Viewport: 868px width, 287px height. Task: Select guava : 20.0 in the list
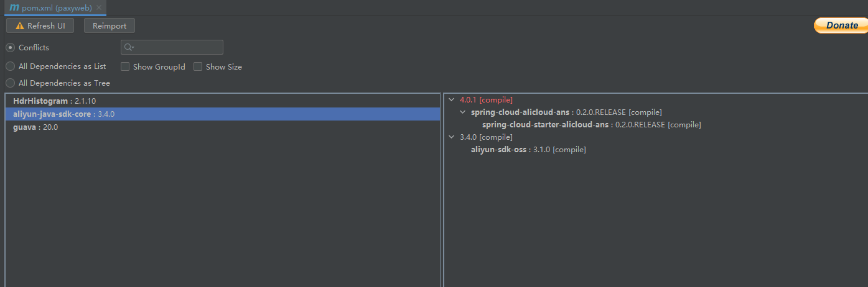point(35,127)
